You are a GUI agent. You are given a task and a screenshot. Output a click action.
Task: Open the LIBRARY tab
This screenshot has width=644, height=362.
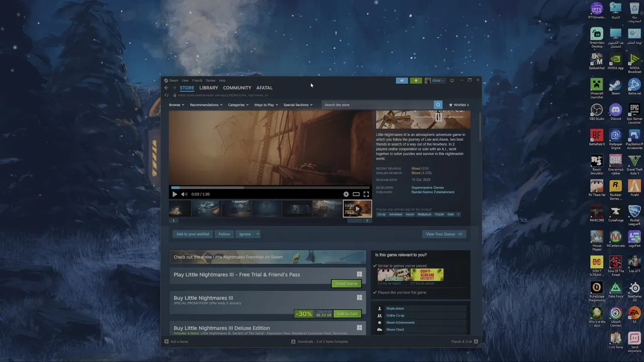[x=208, y=88]
